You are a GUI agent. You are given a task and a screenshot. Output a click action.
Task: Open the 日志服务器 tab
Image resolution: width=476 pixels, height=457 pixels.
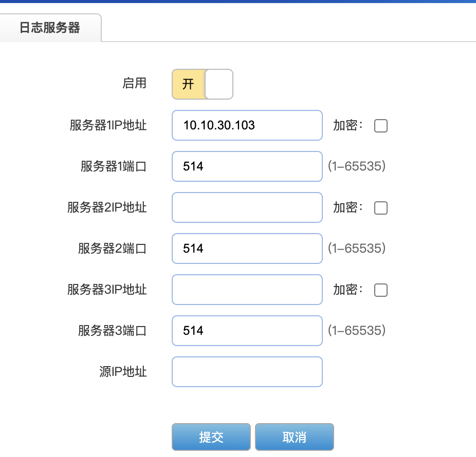point(50,28)
